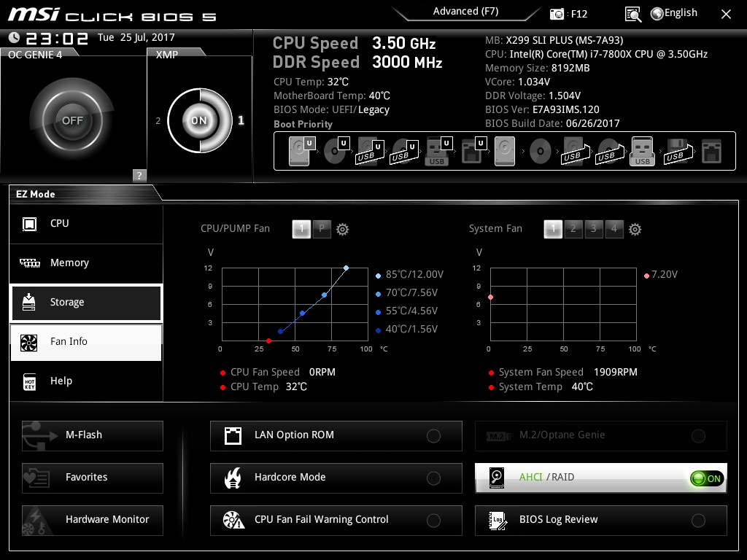Select the last network boot device icon
The image size is (747, 560).
711,151
